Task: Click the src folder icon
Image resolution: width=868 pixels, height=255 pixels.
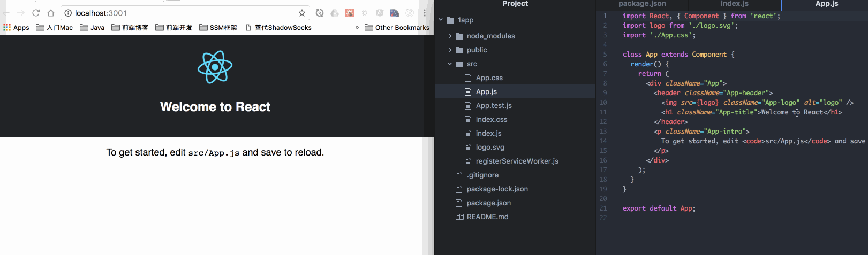Action: 459,64
